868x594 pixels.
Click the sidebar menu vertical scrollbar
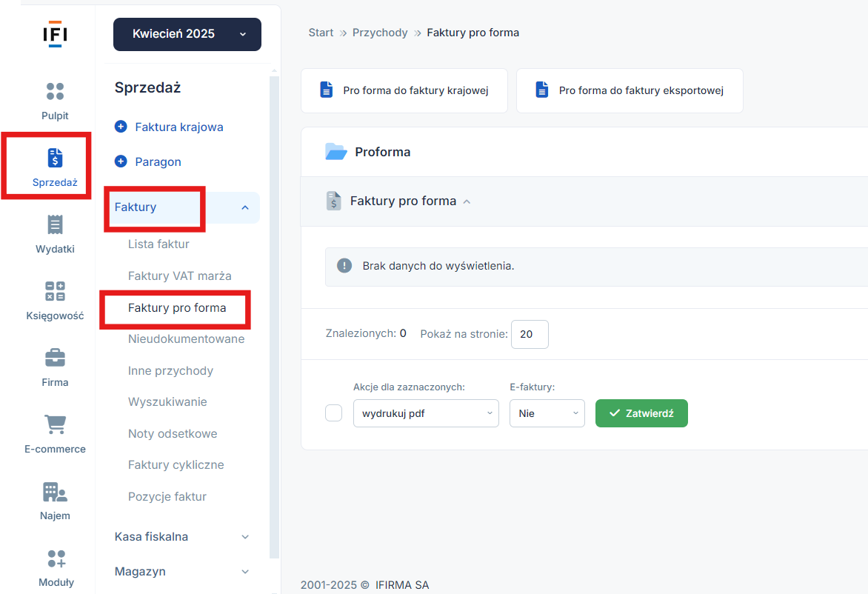pos(274,317)
